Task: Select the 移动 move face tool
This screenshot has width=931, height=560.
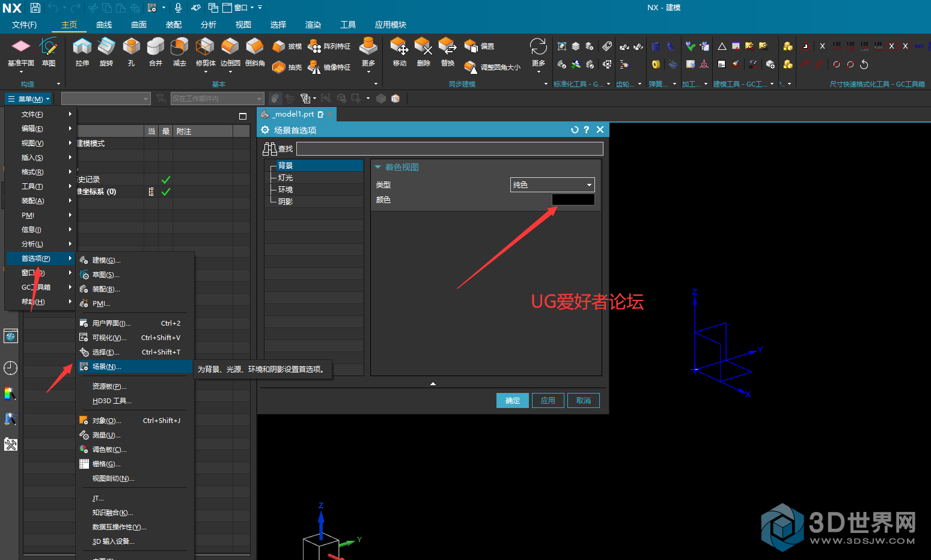Action: [400, 51]
